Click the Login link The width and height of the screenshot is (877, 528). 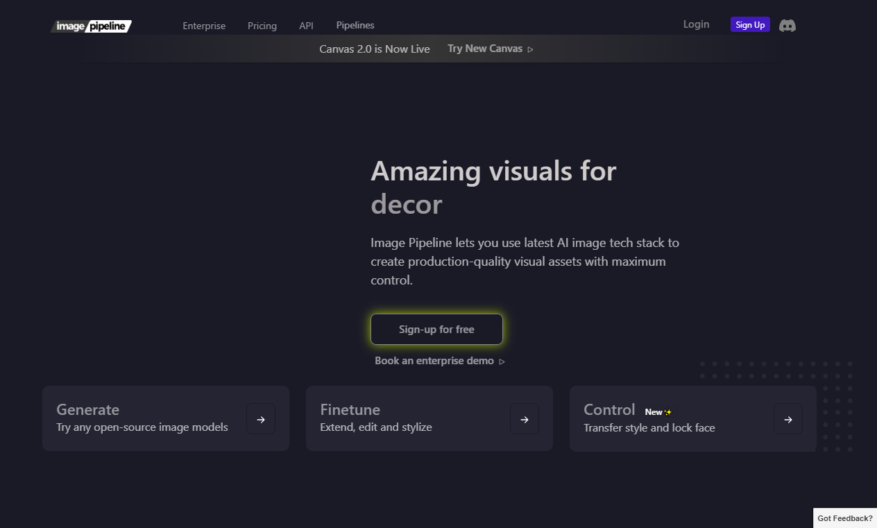696,24
